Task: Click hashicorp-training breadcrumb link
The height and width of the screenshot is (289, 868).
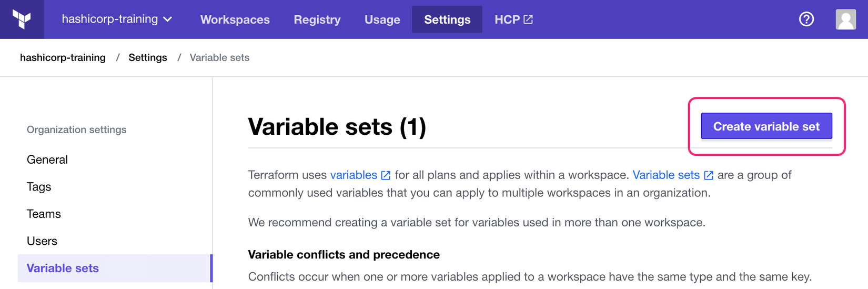Action: (x=63, y=57)
